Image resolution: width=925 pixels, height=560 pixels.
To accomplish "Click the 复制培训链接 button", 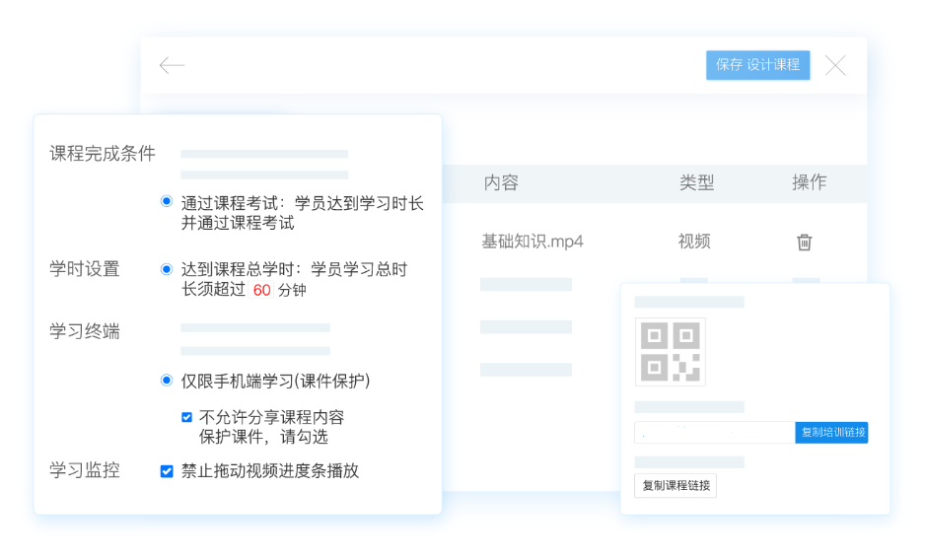I will point(831,433).
